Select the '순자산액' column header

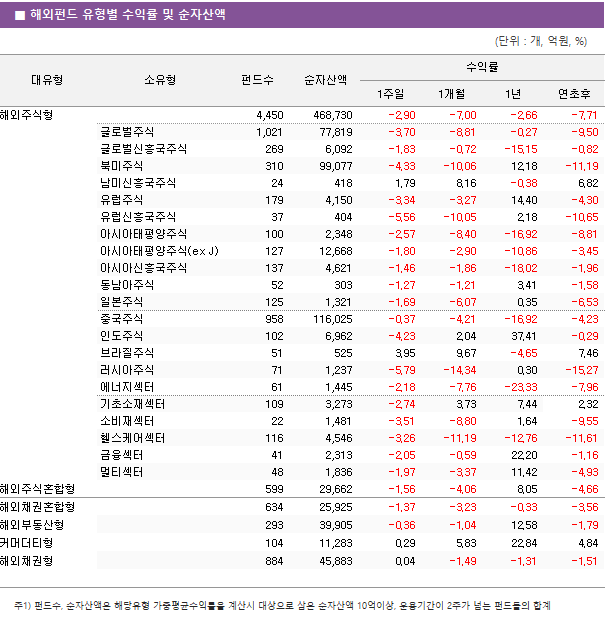click(x=325, y=80)
